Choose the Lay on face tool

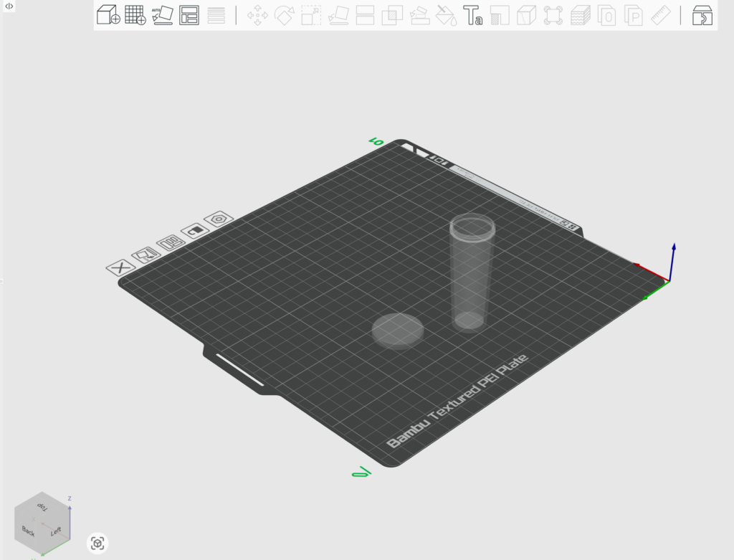pyautogui.click(x=338, y=15)
